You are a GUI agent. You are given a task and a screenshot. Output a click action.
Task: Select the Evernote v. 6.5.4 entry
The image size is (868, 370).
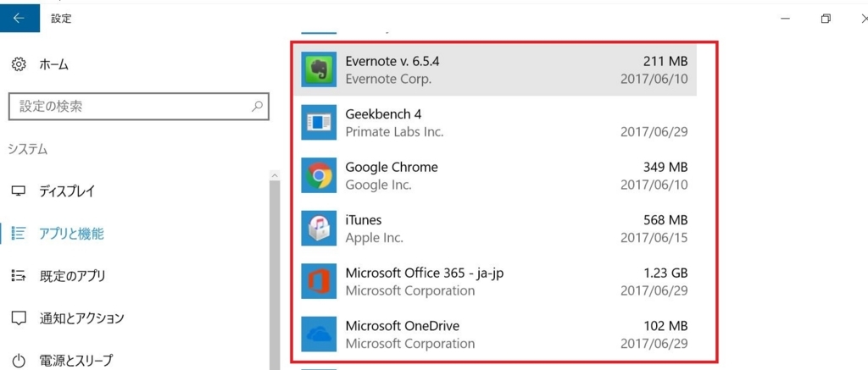pos(495,69)
